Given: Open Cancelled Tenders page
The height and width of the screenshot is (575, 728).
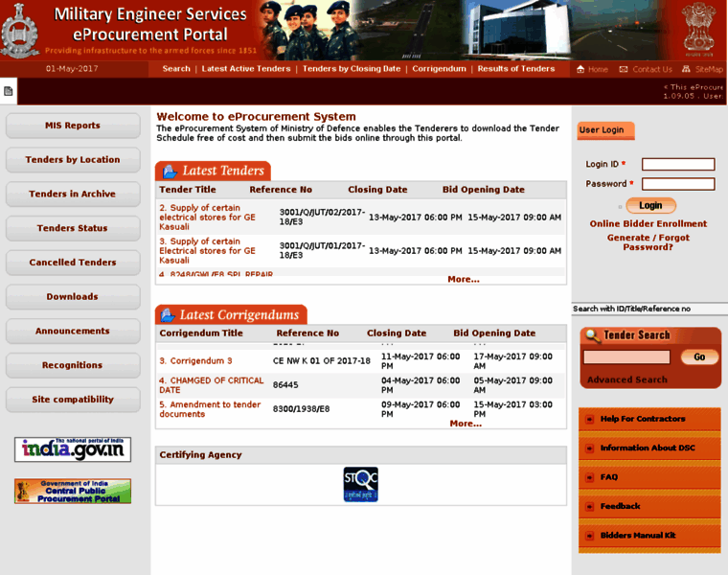Looking at the screenshot, I should click(73, 263).
